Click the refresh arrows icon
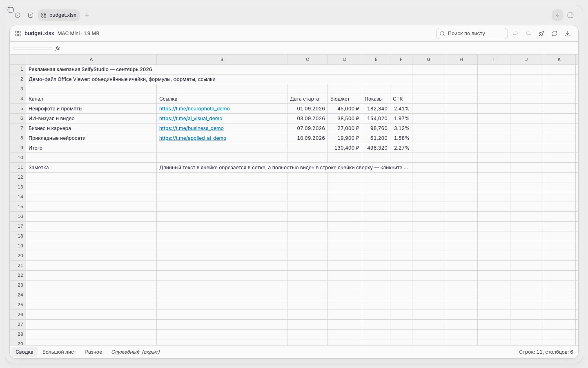This screenshot has height=368, width=588. pyautogui.click(x=555, y=34)
